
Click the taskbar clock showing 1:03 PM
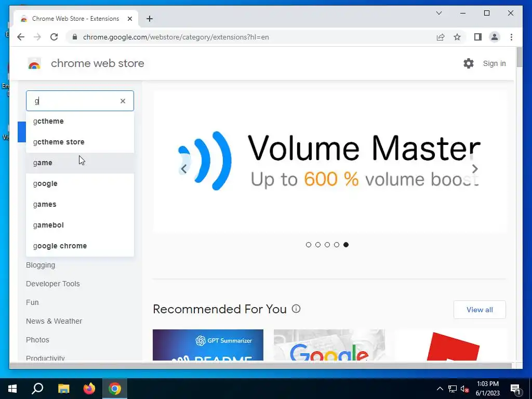[x=487, y=389]
